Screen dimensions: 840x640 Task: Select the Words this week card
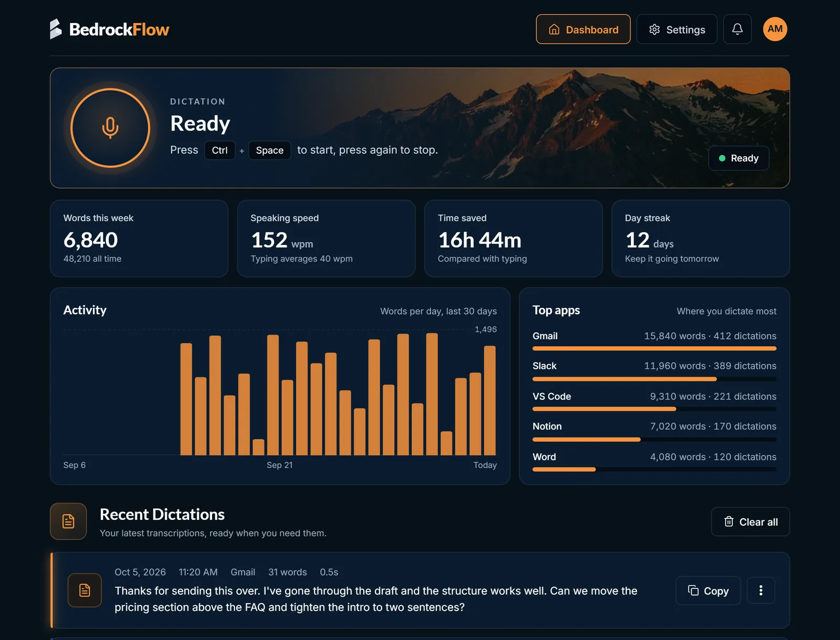click(x=139, y=238)
